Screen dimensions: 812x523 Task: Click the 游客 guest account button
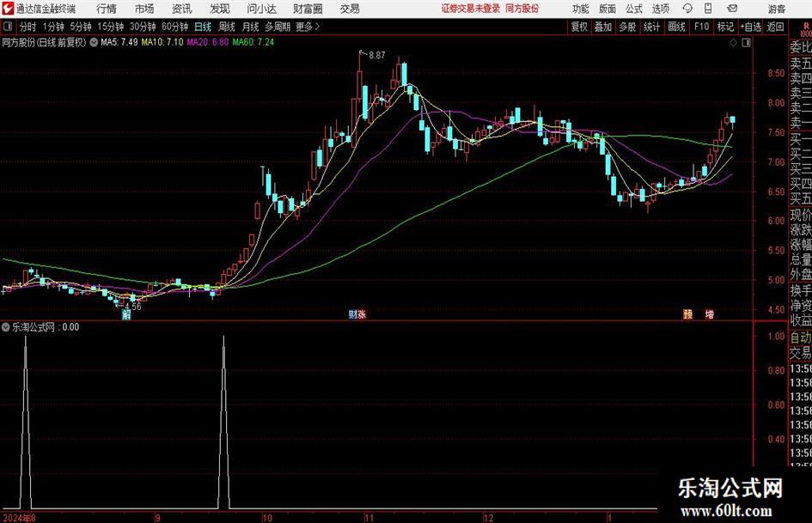(x=777, y=9)
